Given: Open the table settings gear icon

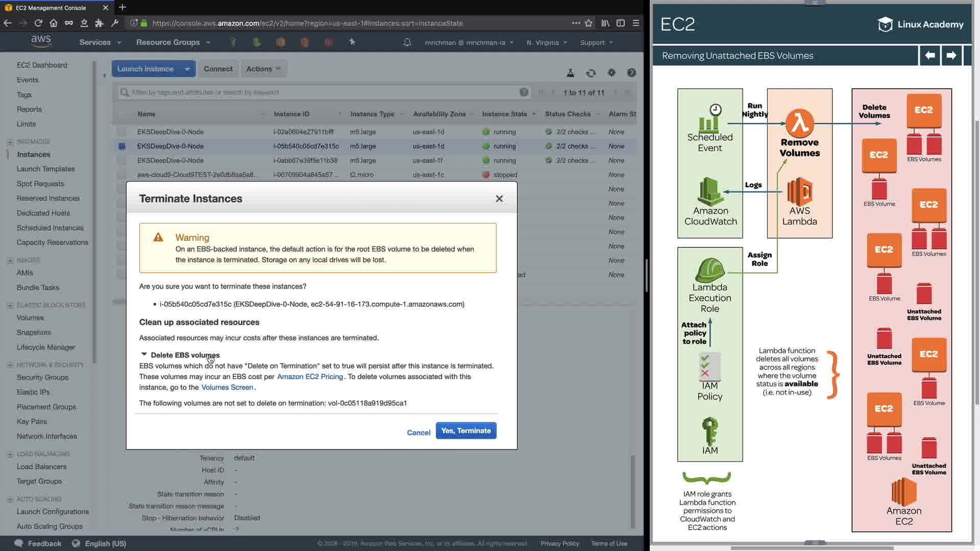Looking at the screenshot, I should 611,73.
